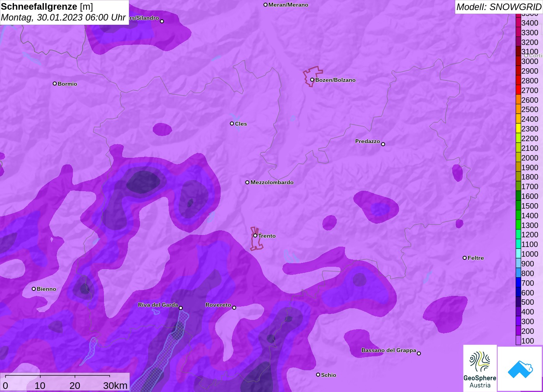Click the legend value '1800'

530,177
